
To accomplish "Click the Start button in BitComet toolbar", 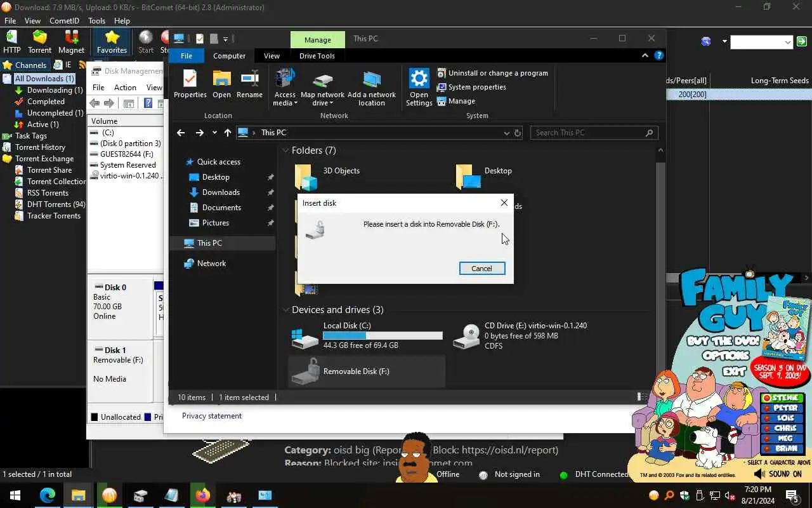I will point(146,42).
